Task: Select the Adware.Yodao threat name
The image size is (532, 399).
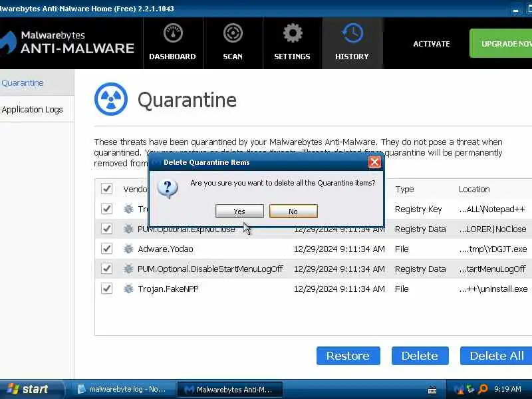Action: [x=165, y=249]
